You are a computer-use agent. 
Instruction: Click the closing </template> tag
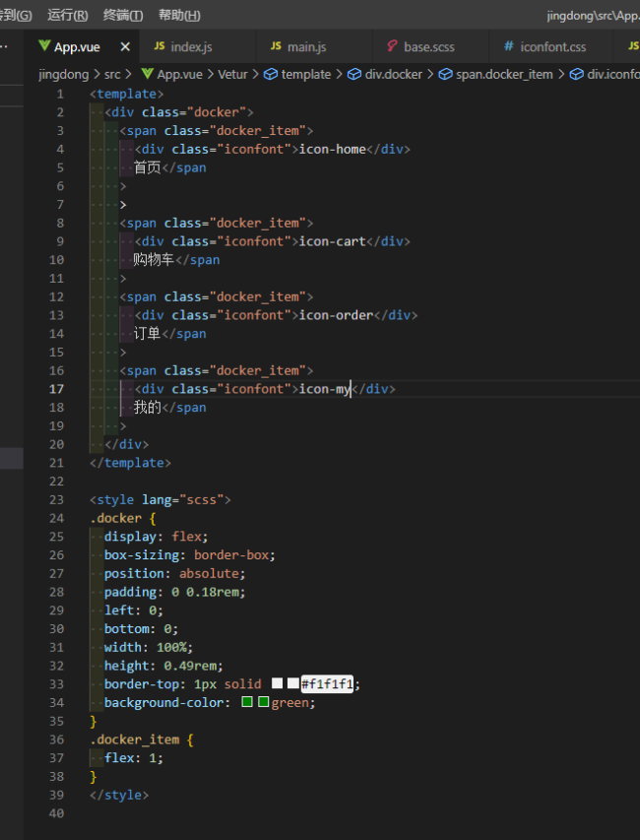point(131,462)
